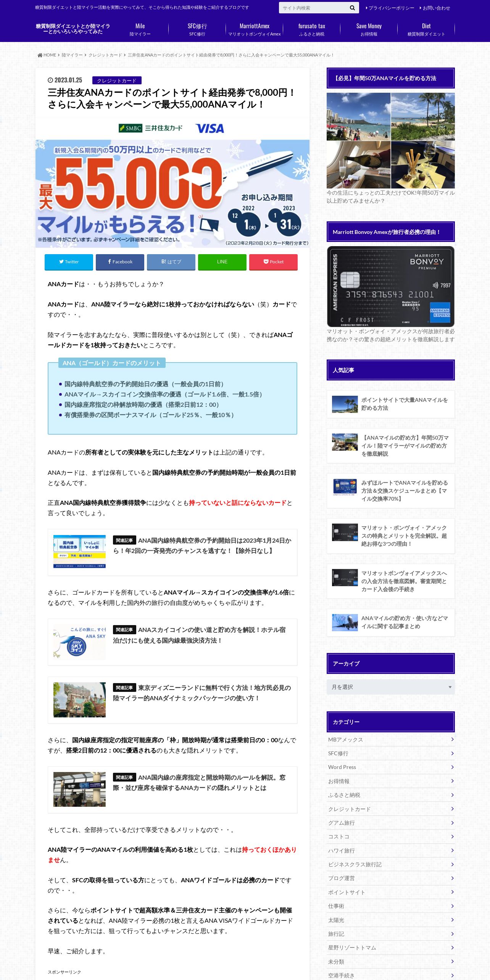Image resolution: width=490 pixels, height=980 pixels.
Task: Click the クレジットカード category tag
Action: [x=117, y=81]
